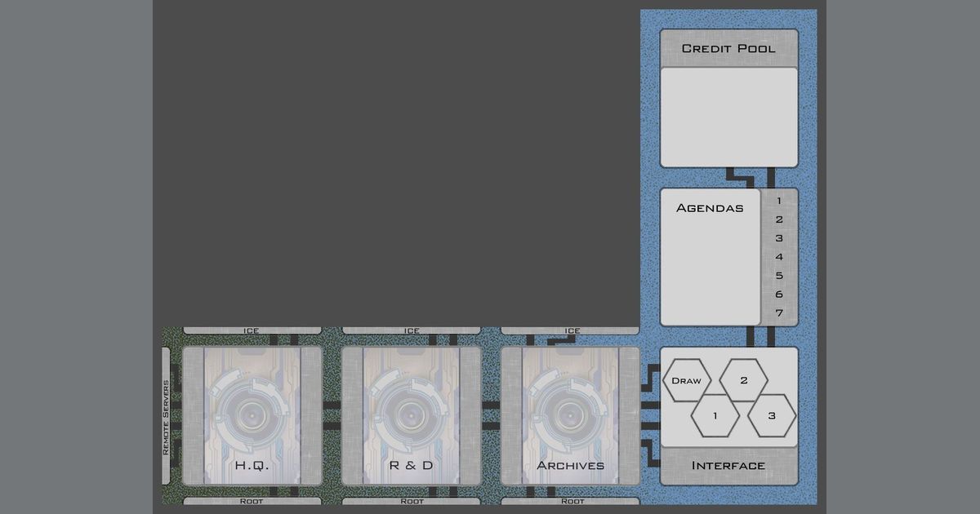Click the Root label below R & D

[x=412, y=501]
